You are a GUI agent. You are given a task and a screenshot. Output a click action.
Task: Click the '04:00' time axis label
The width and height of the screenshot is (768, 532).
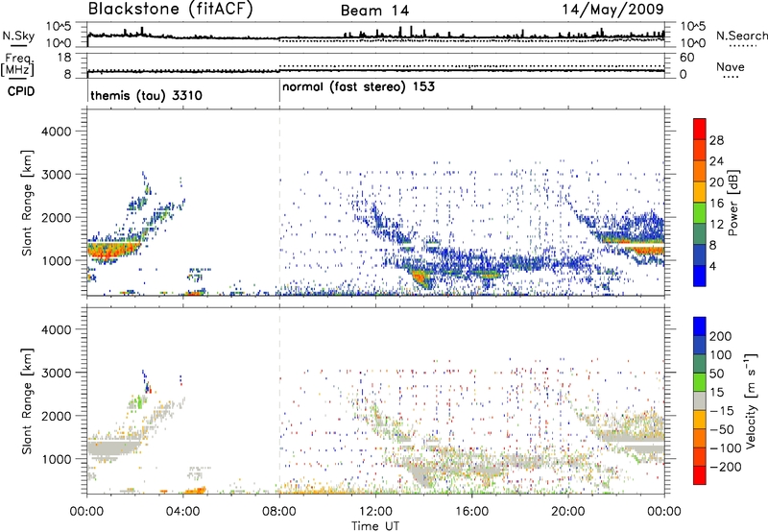pos(183,512)
